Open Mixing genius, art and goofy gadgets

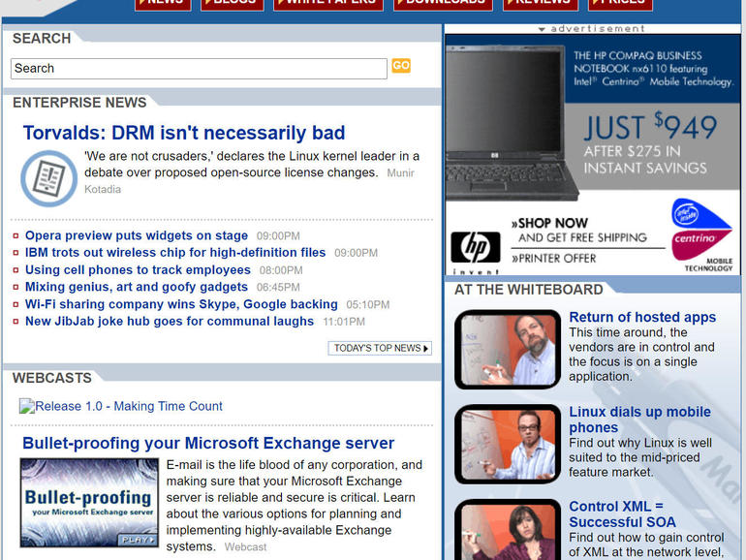(x=137, y=287)
